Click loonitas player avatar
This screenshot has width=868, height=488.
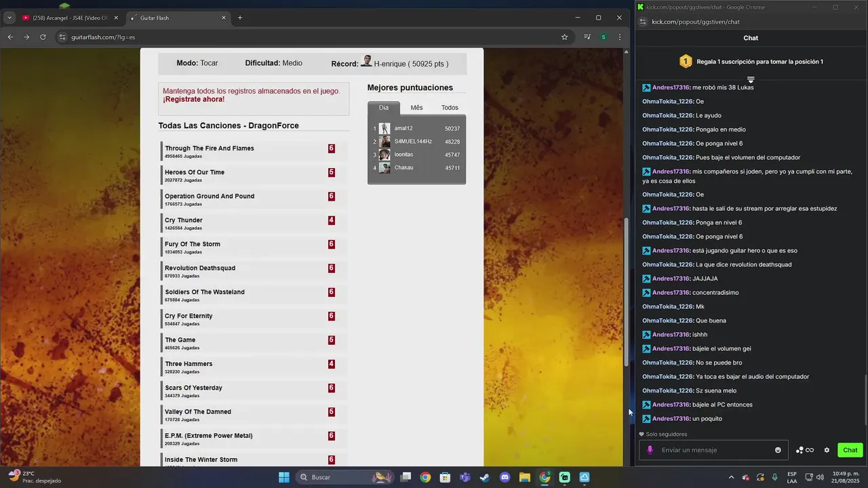tap(384, 155)
